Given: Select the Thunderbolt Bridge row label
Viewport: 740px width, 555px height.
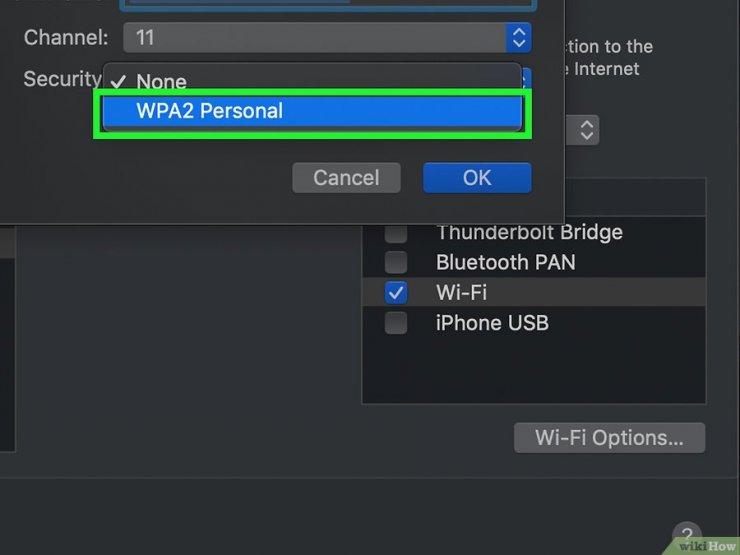Looking at the screenshot, I should [x=529, y=233].
